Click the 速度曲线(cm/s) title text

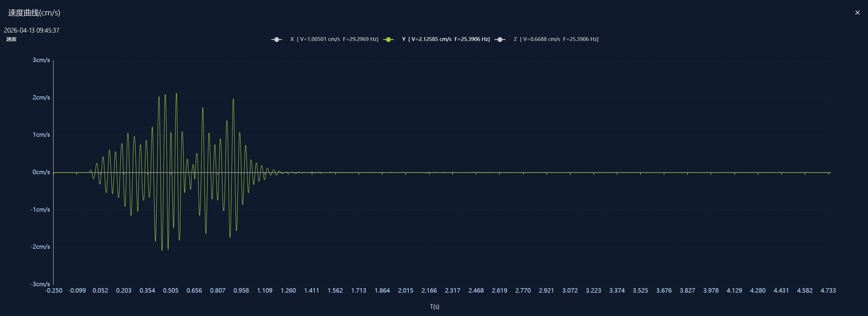[x=34, y=12]
